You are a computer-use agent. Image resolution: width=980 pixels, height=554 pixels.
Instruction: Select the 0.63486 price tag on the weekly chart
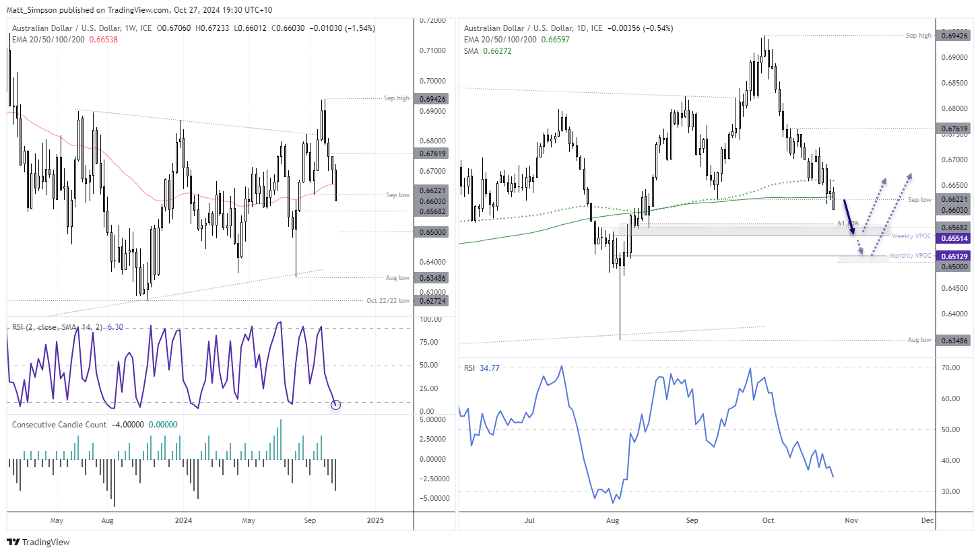click(x=431, y=277)
